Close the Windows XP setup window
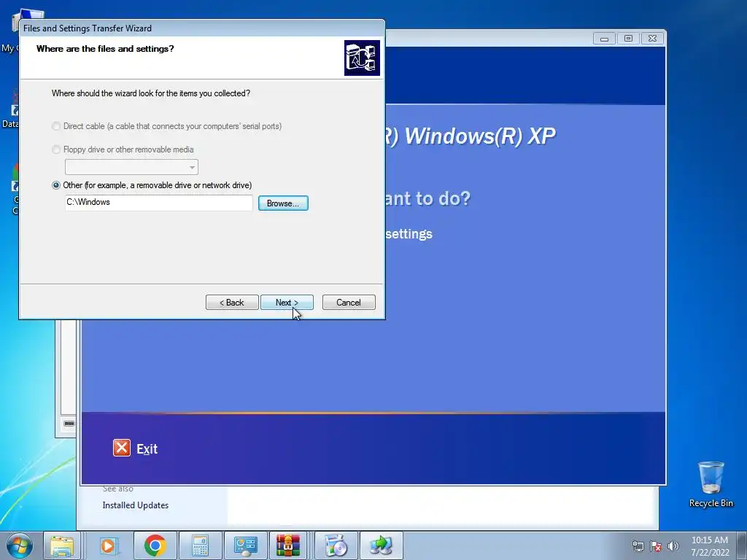 (x=653, y=39)
